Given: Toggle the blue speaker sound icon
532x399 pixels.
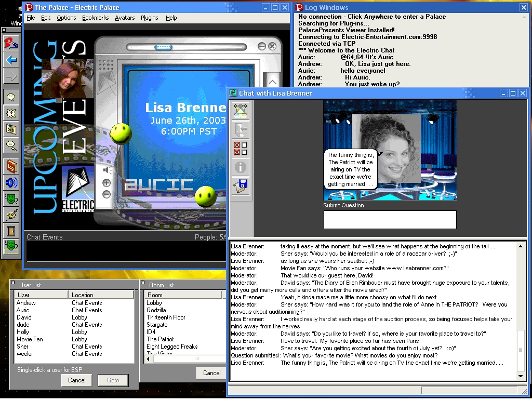Looking at the screenshot, I should (11, 182).
